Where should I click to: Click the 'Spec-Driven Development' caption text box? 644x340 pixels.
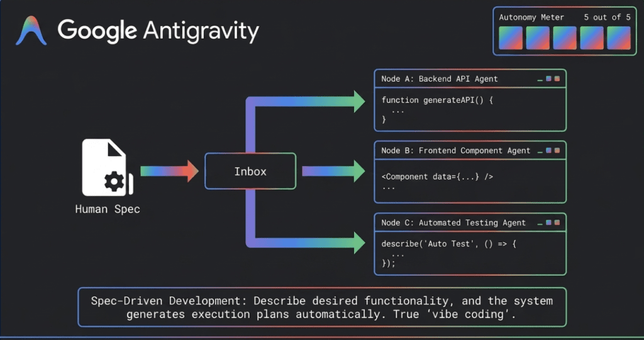pos(322,307)
